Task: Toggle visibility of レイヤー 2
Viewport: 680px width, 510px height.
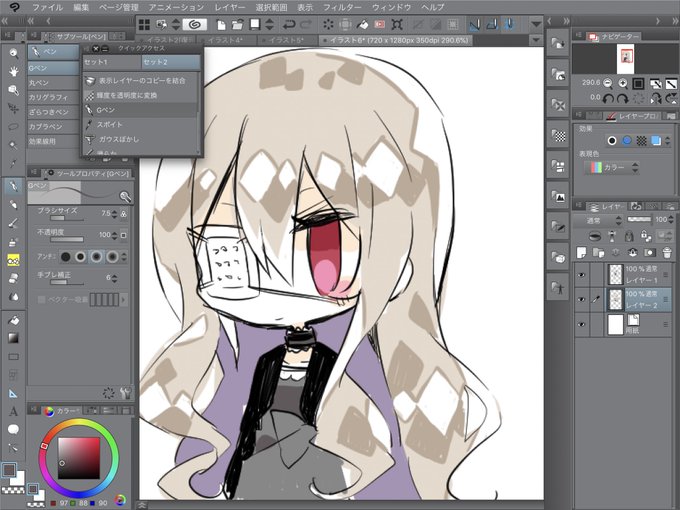Action: click(x=582, y=300)
